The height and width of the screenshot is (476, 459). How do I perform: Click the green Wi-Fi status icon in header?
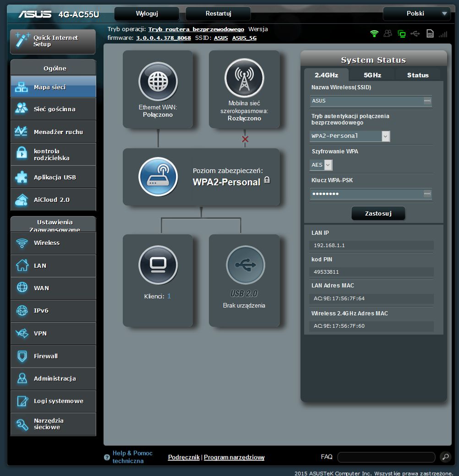click(374, 34)
